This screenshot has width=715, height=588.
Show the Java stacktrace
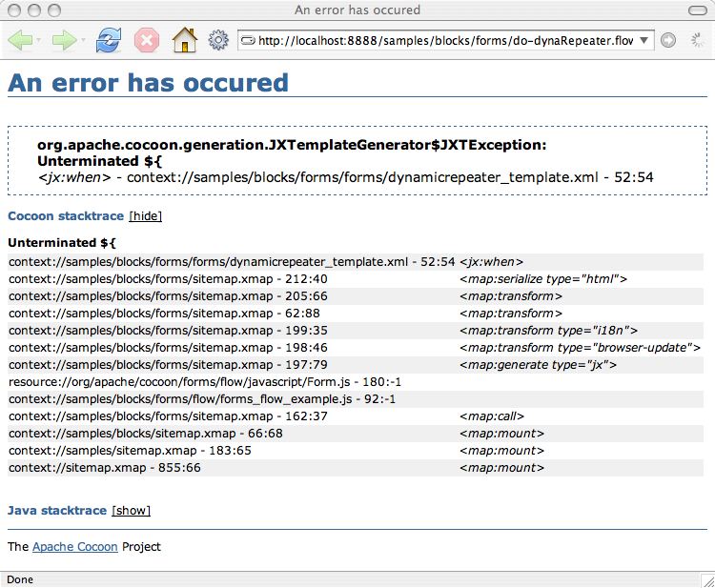click(132, 511)
